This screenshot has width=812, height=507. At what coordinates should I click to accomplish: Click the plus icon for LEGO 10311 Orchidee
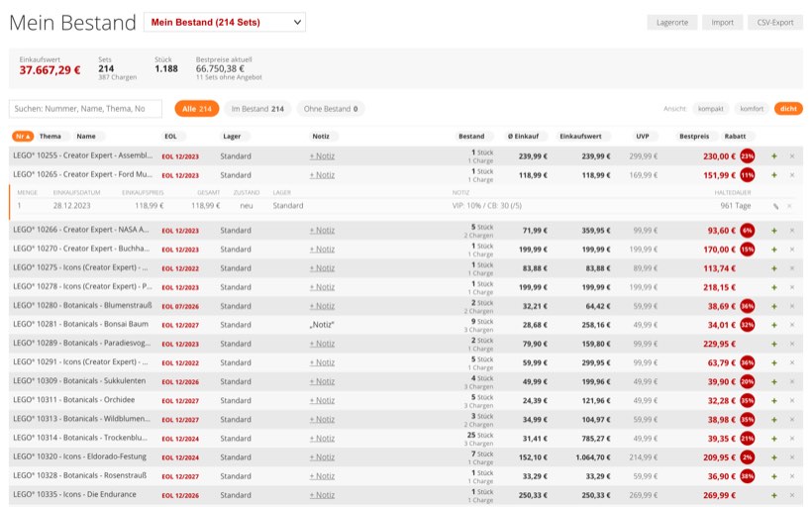coord(774,400)
